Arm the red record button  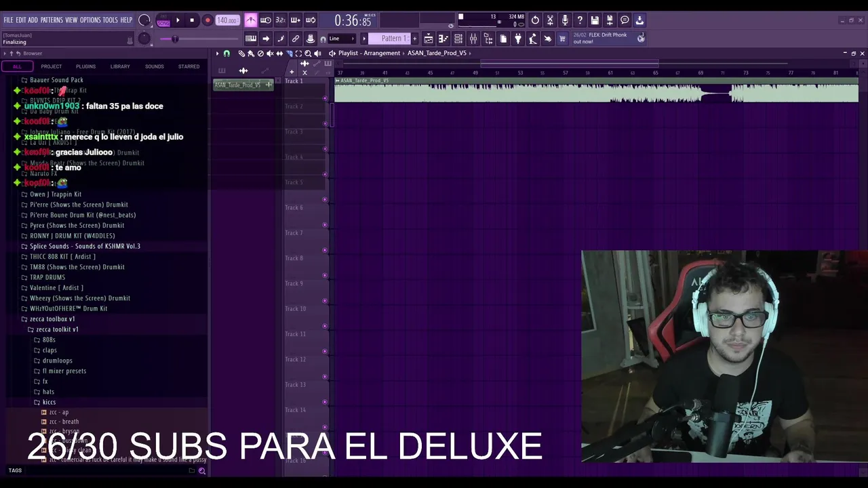tap(208, 20)
